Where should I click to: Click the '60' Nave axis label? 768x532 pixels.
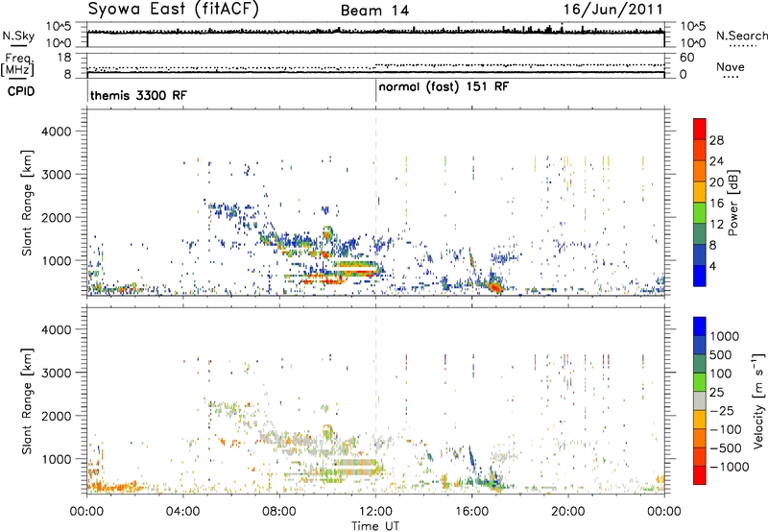(x=686, y=58)
